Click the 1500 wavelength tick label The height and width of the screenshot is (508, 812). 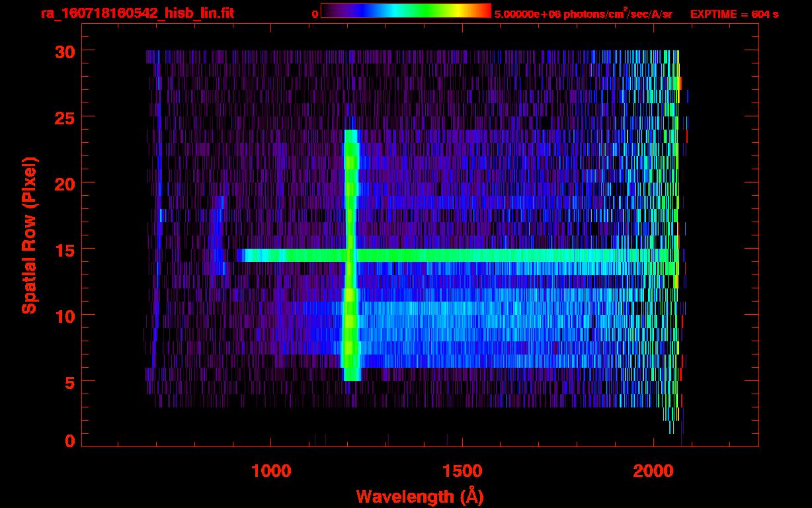[x=462, y=470]
